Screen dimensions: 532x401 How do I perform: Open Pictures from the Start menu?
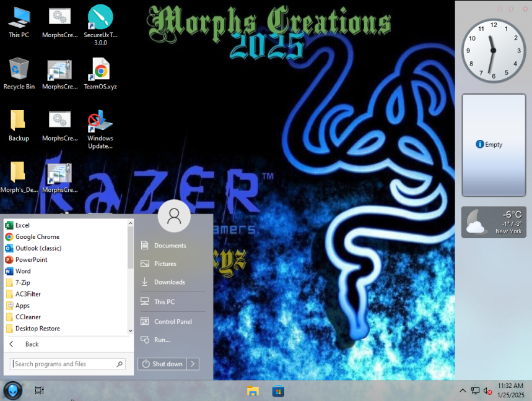click(x=173, y=264)
